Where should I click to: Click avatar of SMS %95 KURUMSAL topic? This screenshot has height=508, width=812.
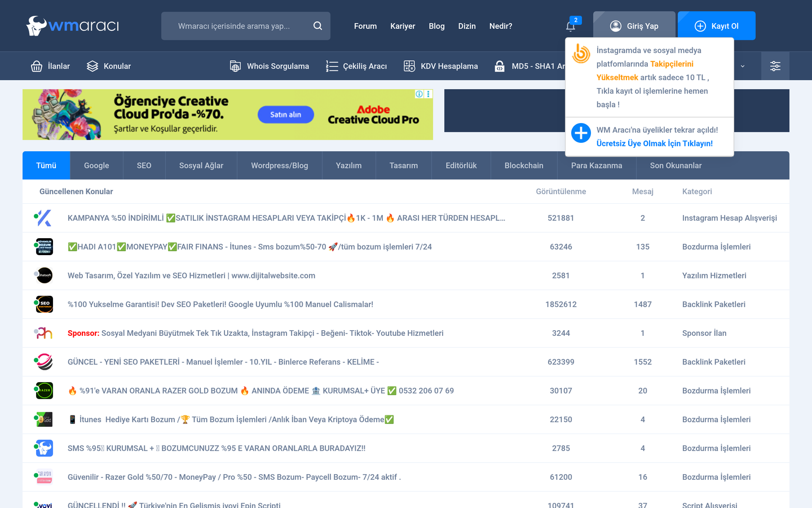(x=43, y=448)
